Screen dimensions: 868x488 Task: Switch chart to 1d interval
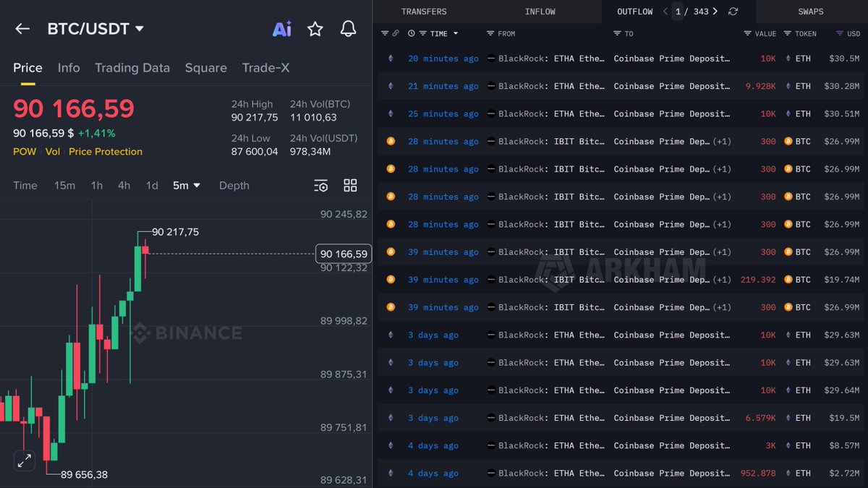[151, 185]
